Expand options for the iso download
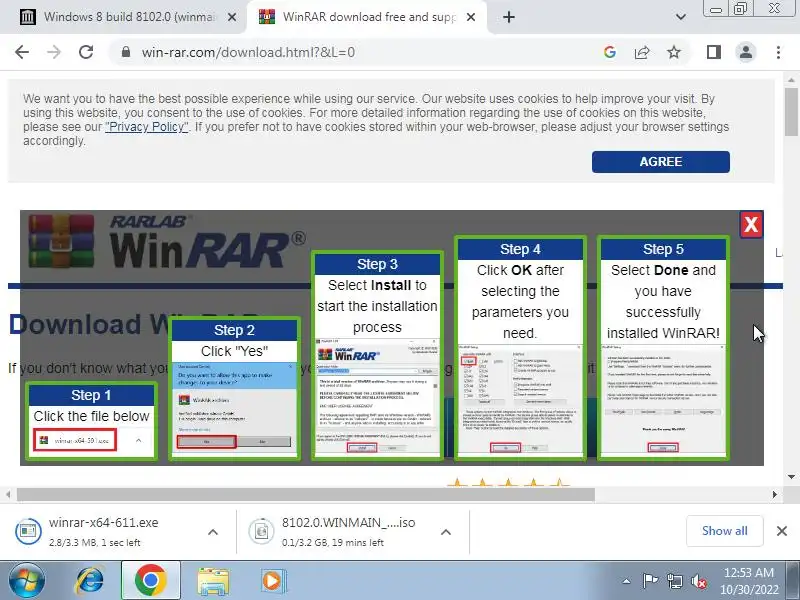Image resolution: width=800 pixels, height=600 pixels. tap(446, 532)
